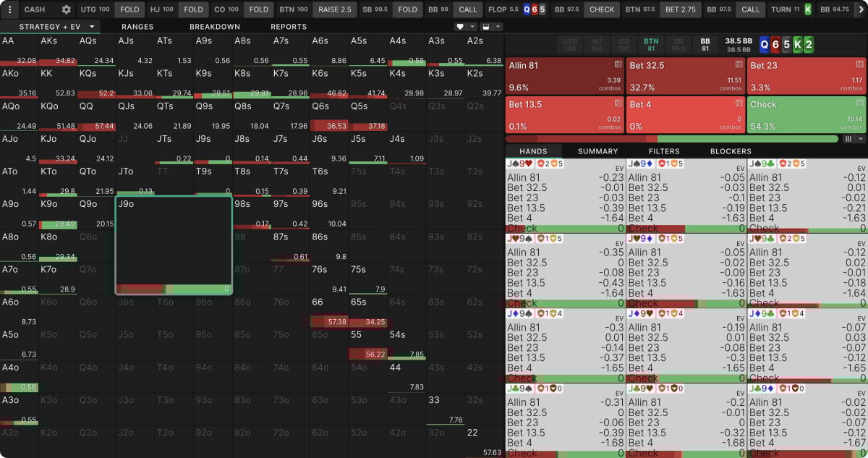Image resolution: width=868 pixels, height=458 pixels.
Task: Open details icon on Allin 81 card
Action: click(618, 64)
